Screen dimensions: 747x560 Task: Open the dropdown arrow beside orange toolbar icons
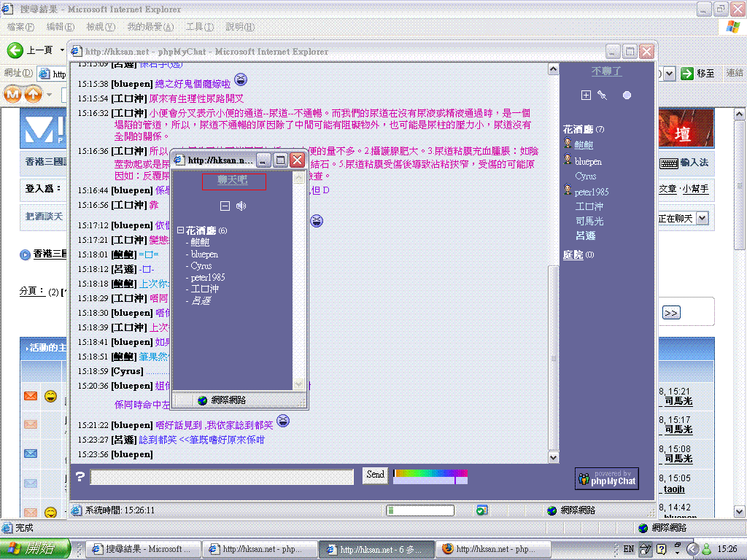pos(49,95)
